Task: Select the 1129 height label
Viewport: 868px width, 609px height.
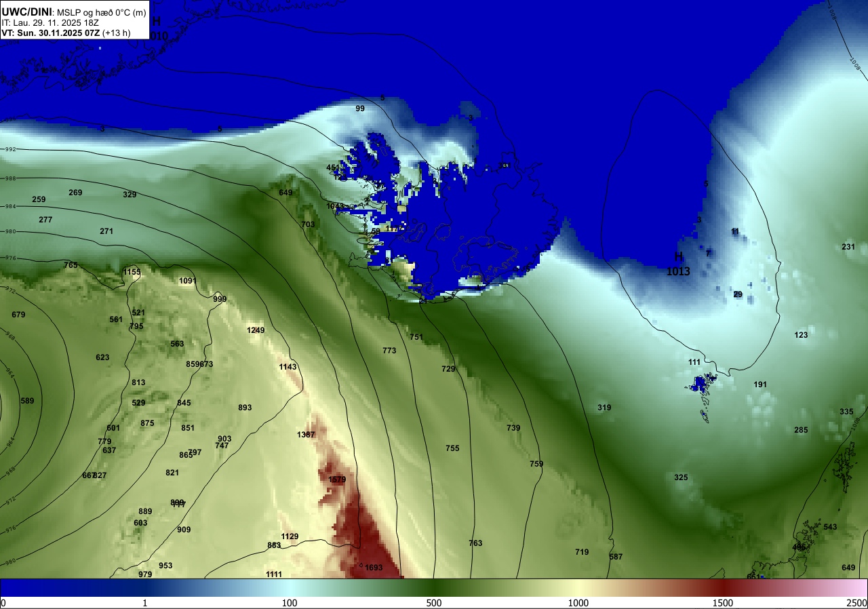Action: (290, 536)
